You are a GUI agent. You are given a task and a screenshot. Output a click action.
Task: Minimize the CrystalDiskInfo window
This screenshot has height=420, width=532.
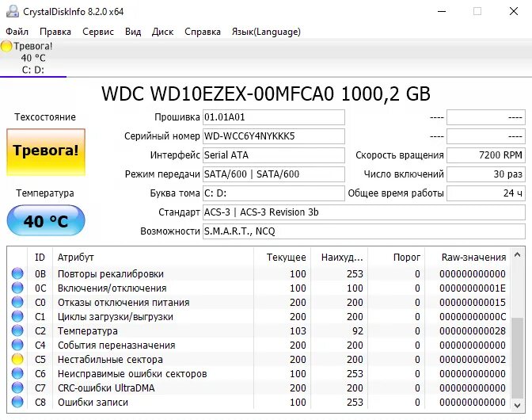[x=442, y=11]
